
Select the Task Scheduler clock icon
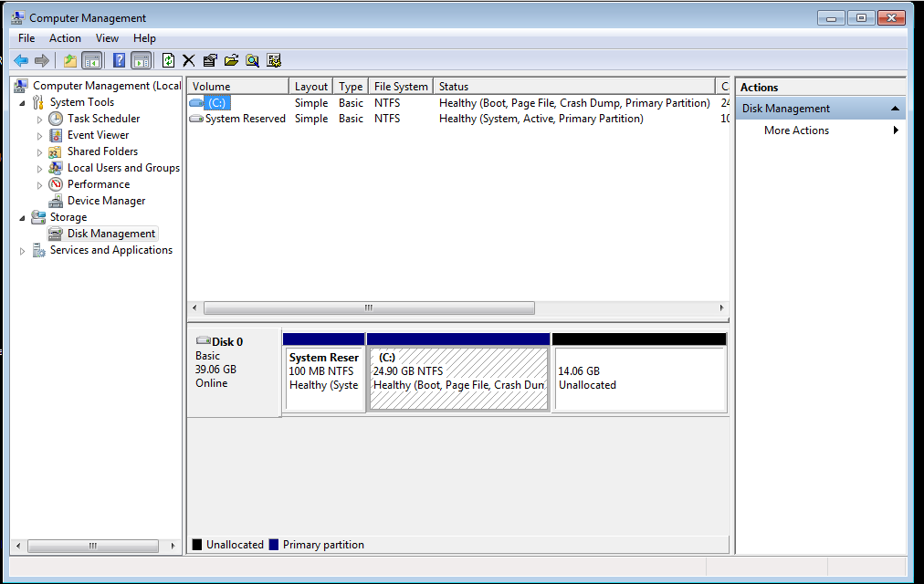coord(56,119)
